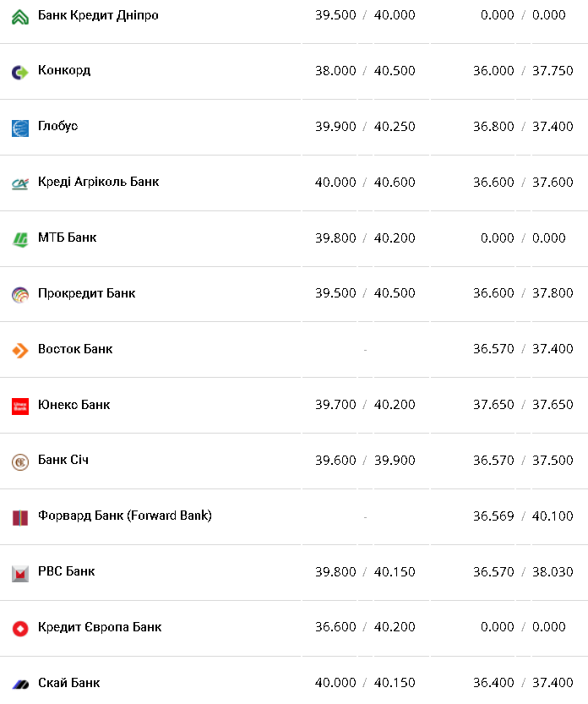Select the Прокредит Банк 39.500 / 40.500 rate
The image size is (588, 704).
pyautogui.click(x=365, y=293)
